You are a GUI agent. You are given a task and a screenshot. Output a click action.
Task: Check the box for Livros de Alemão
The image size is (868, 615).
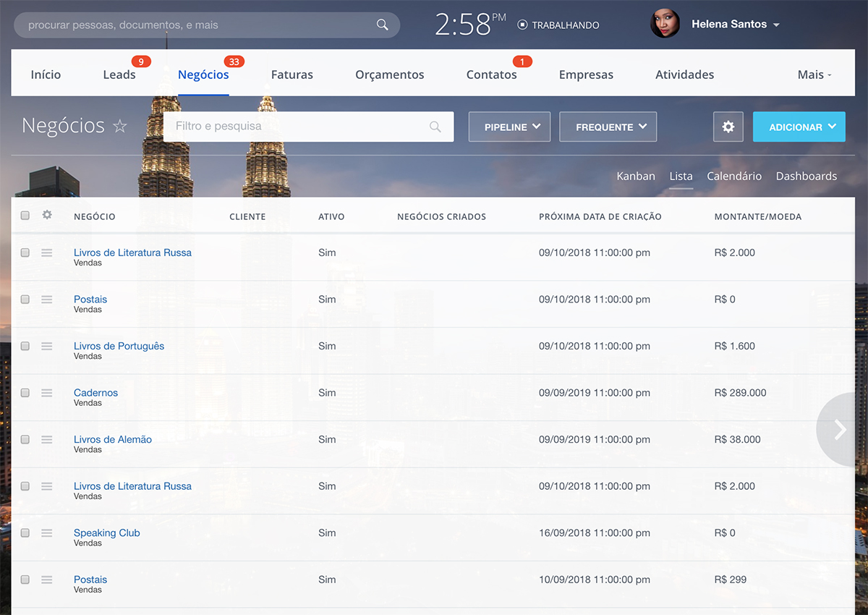click(x=25, y=440)
